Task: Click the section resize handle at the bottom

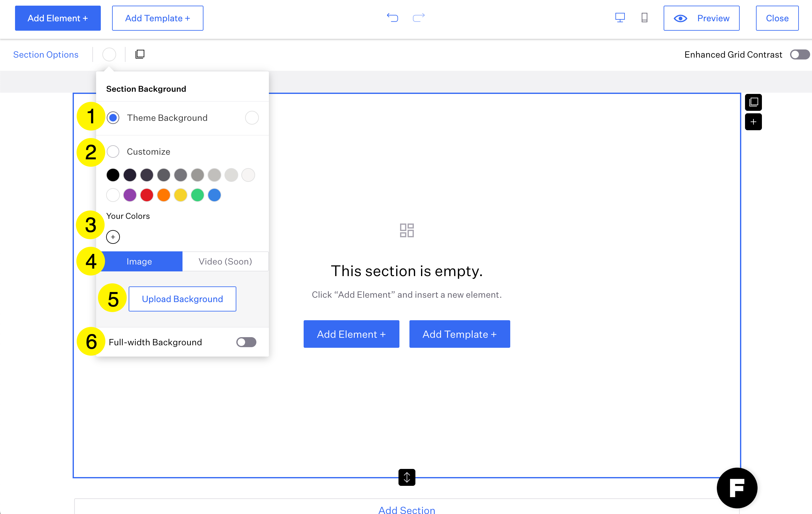Action: tap(407, 477)
